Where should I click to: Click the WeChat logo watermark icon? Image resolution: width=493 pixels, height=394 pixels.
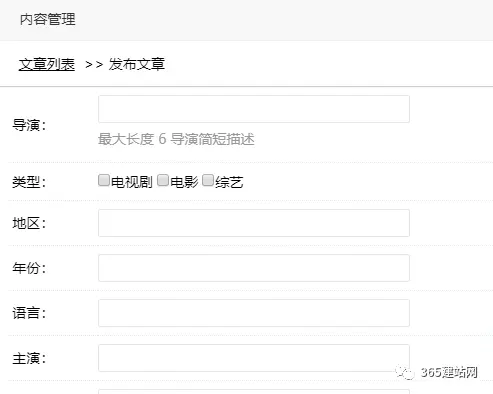[x=404, y=372]
